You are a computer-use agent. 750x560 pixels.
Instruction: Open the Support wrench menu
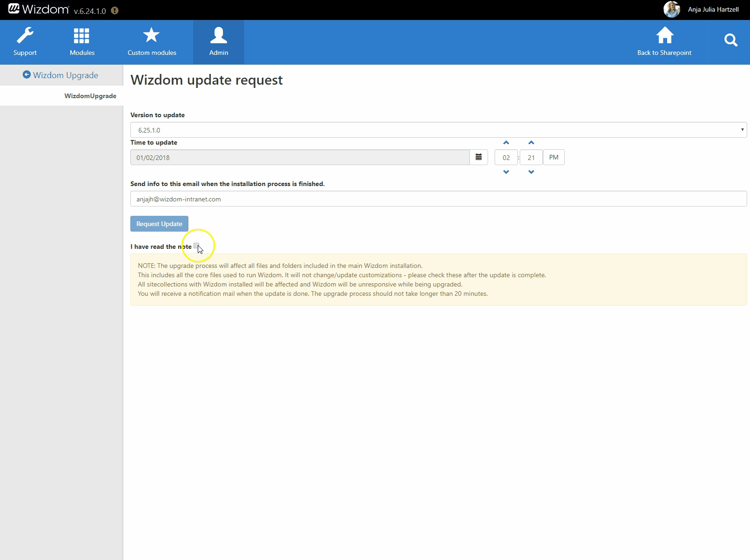25,42
